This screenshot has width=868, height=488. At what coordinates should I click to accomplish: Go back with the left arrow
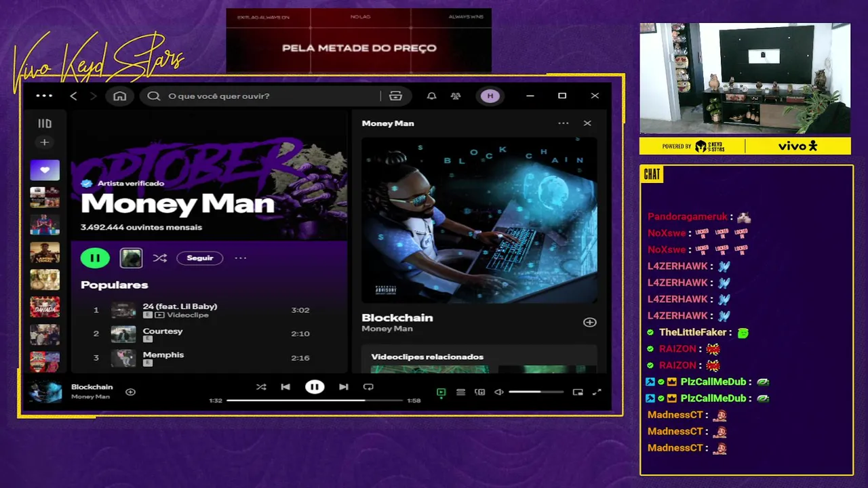(x=73, y=96)
